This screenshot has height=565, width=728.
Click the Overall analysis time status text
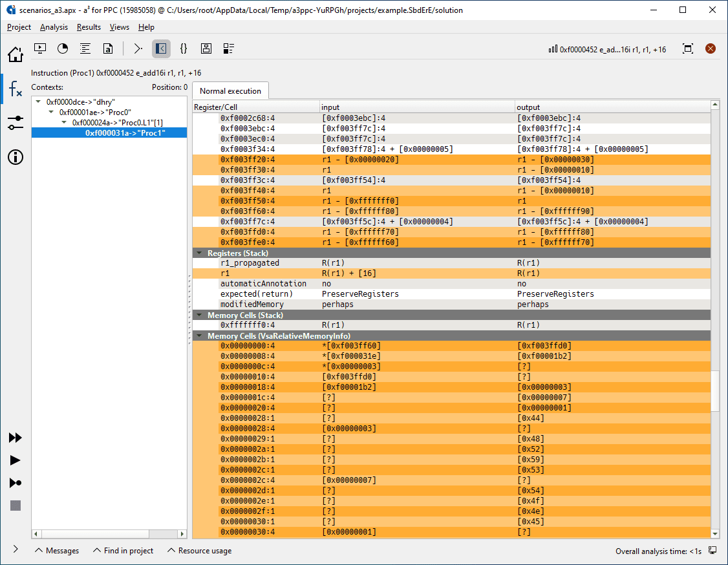point(658,551)
